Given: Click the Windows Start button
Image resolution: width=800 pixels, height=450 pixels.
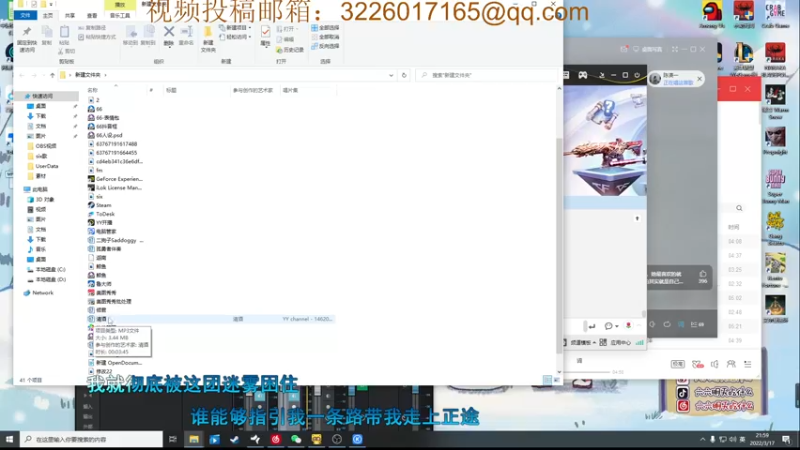Looking at the screenshot, I should (9, 439).
